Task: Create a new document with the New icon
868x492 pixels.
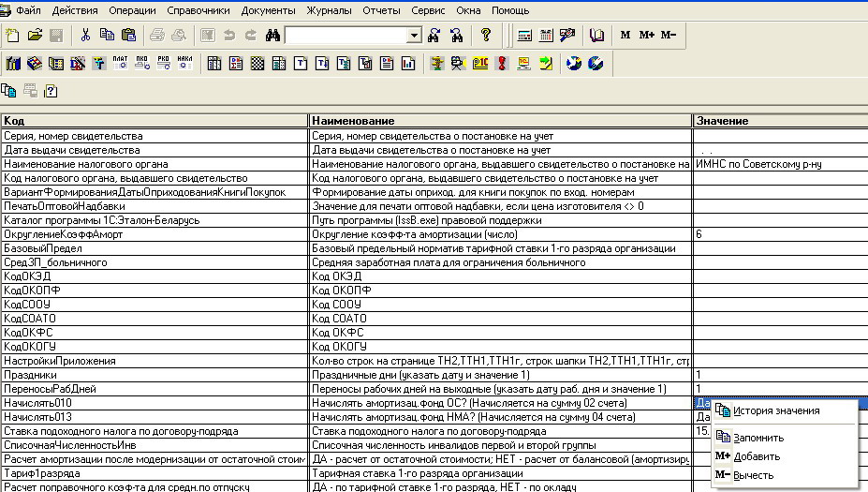Action: [x=13, y=36]
